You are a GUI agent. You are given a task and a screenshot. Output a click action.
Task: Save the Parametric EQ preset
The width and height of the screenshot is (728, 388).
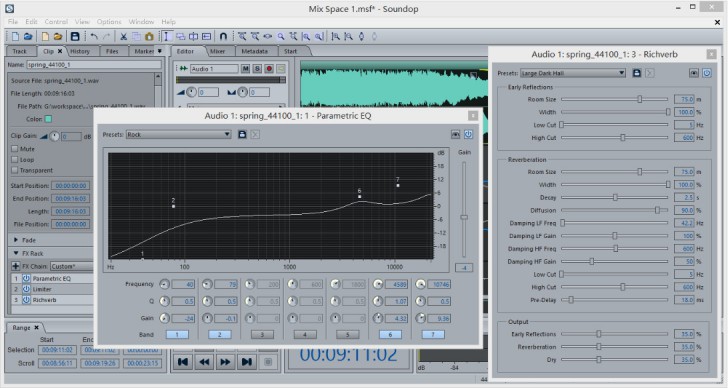click(x=242, y=134)
